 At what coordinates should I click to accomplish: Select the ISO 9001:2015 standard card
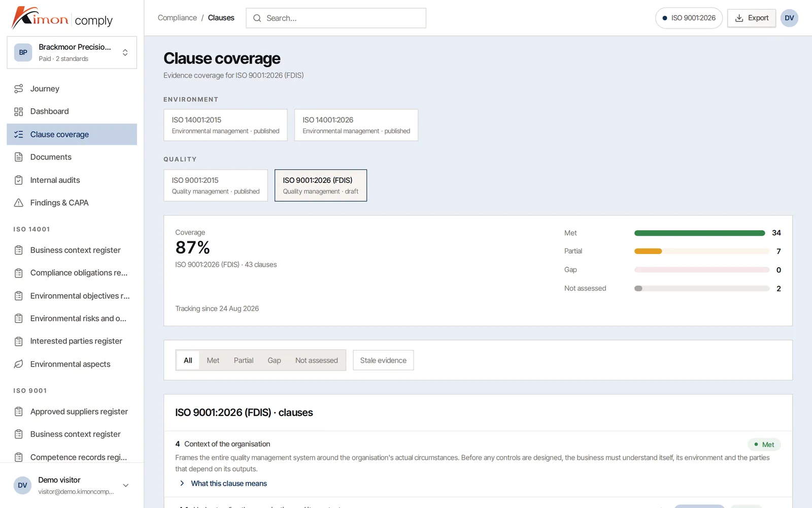pyautogui.click(x=216, y=185)
